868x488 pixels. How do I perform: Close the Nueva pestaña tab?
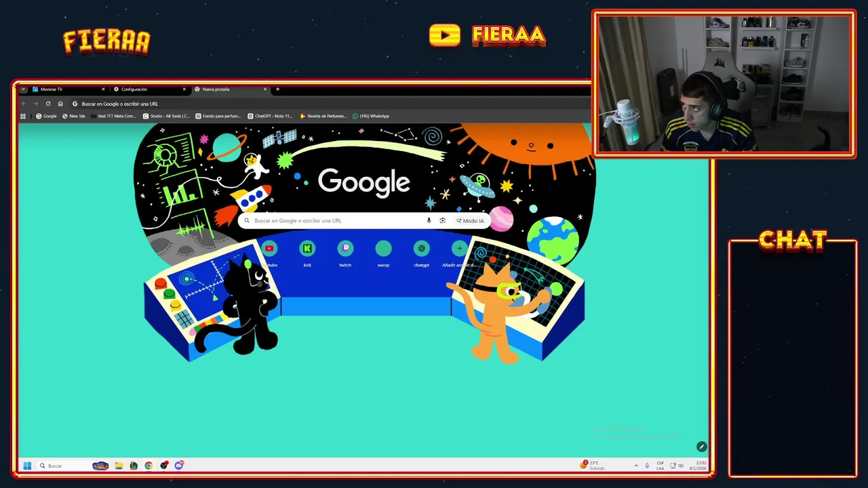click(x=265, y=89)
